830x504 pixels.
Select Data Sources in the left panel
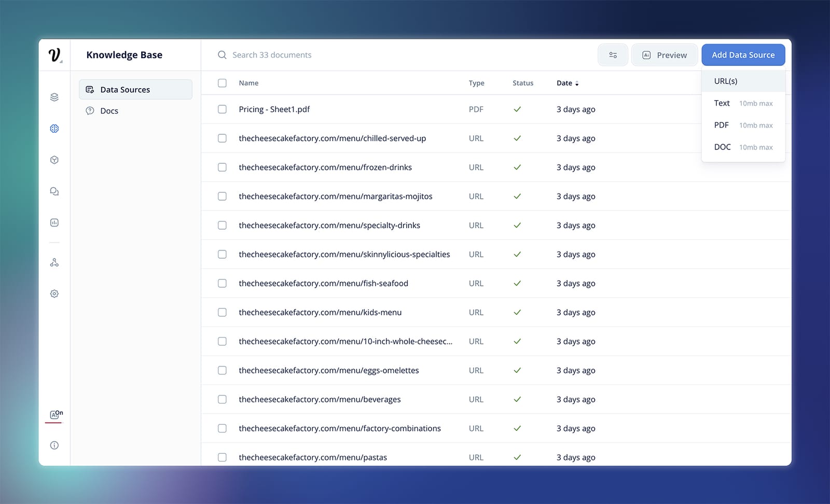135,89
